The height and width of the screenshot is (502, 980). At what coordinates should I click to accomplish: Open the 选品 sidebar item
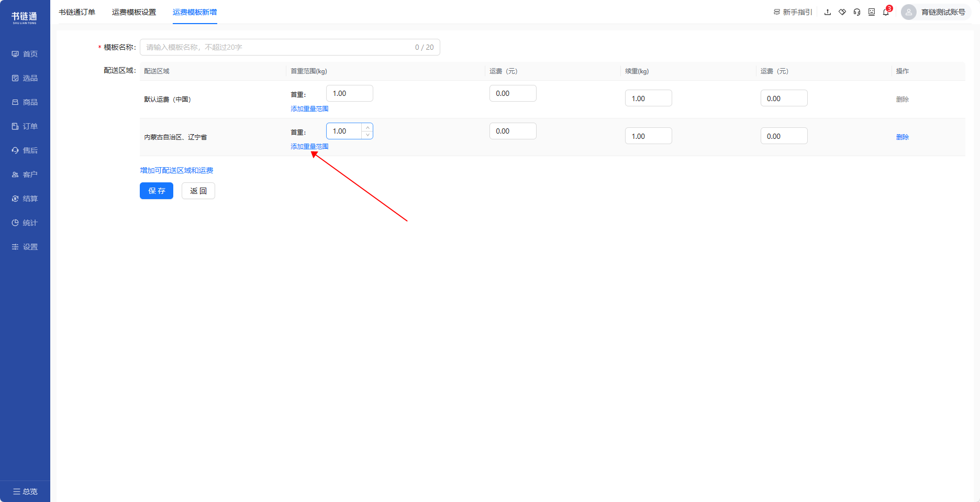(x=25, y=78)
